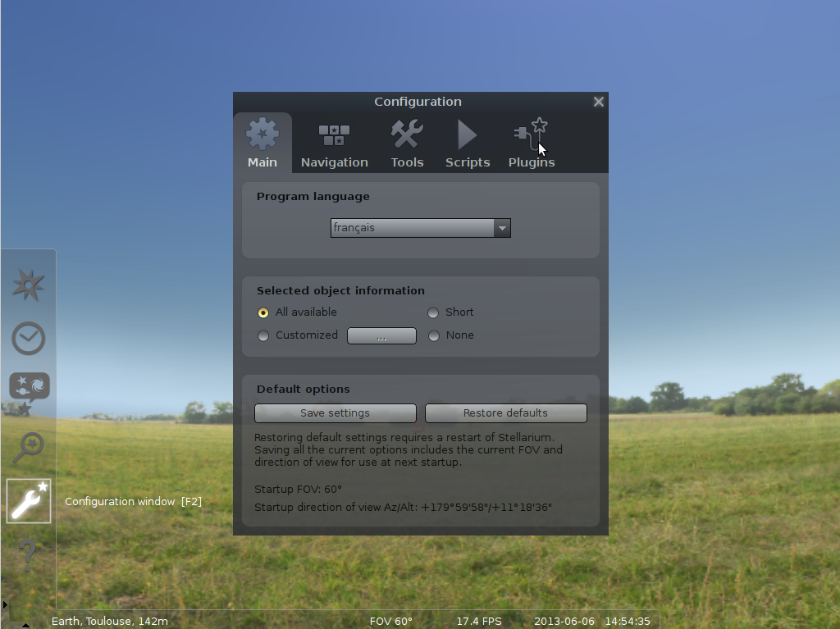Open the Search window magnifier icon
The height and width of the screenshot is (629, 840).
(29, 447)
